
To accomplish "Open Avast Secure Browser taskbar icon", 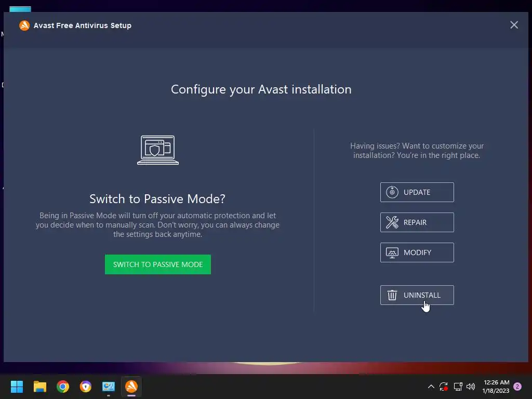I will coord(86,387).
